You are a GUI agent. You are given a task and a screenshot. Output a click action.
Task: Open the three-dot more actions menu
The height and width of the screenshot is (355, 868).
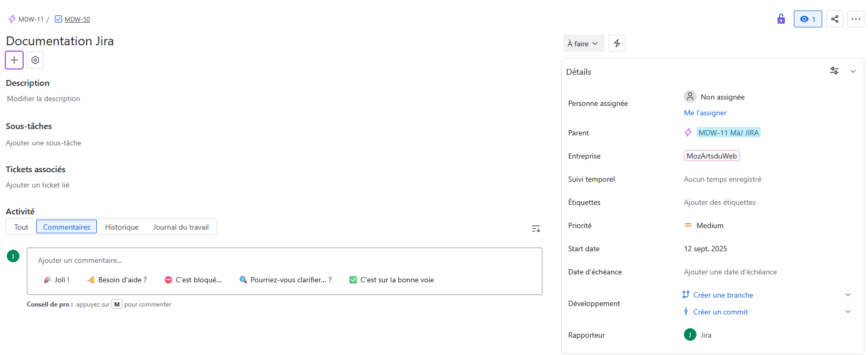(x=856, y=19)
